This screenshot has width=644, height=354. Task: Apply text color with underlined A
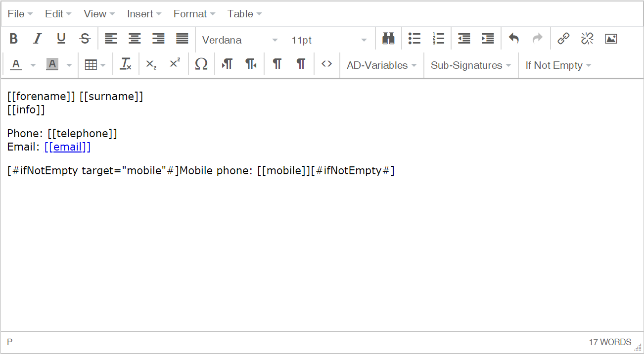(x=16, y=64)
